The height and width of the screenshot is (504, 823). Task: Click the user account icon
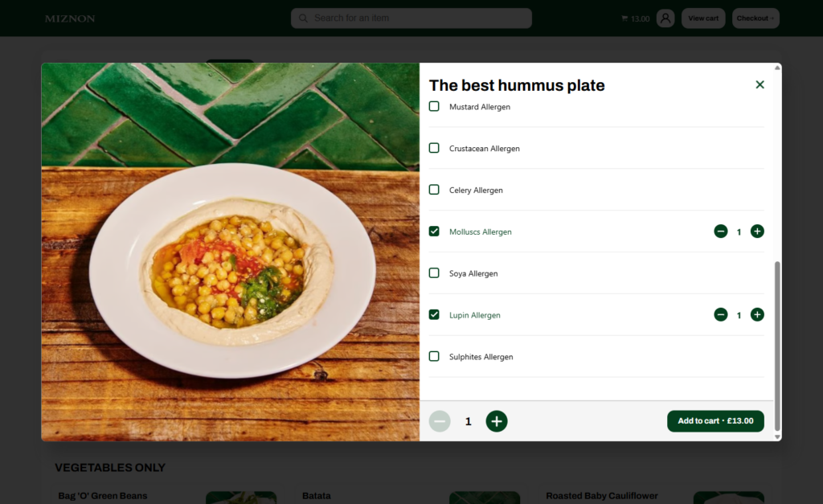[665, 18]
